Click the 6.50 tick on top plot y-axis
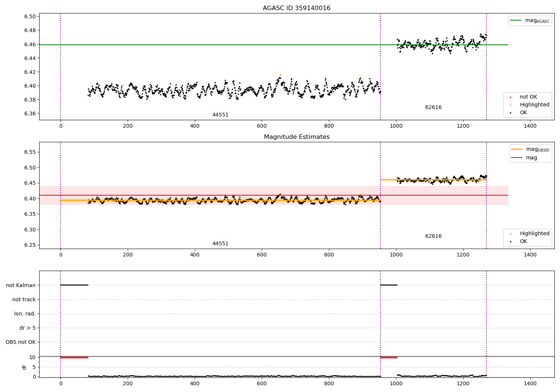Screen dimensions: 560x392 [x=30, y=17]
